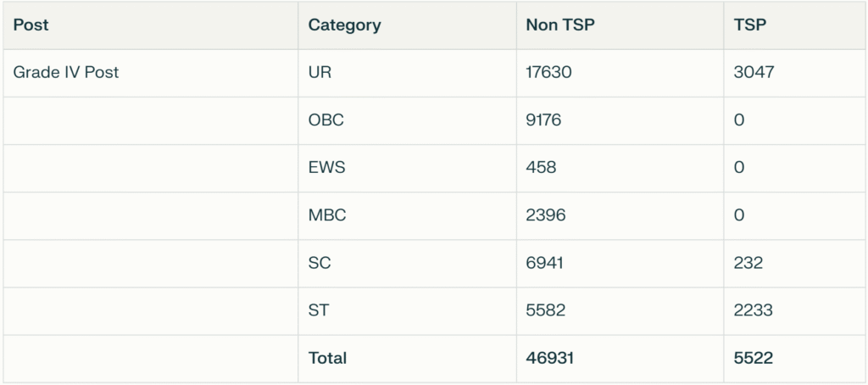Click the OBC Non TSP value 9176
The image size is (868, 385).
point(543,120)
